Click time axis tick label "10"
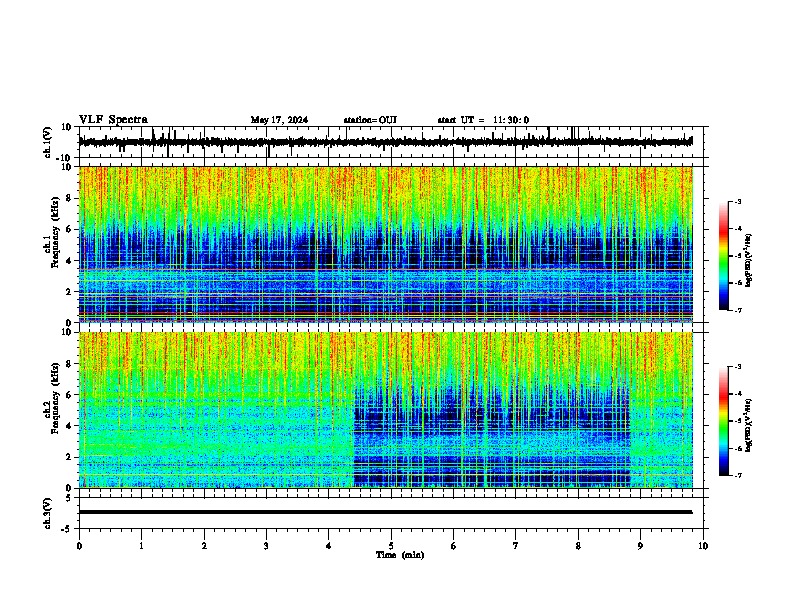This screenshot has height=612, width=792. tap(703, 546)
